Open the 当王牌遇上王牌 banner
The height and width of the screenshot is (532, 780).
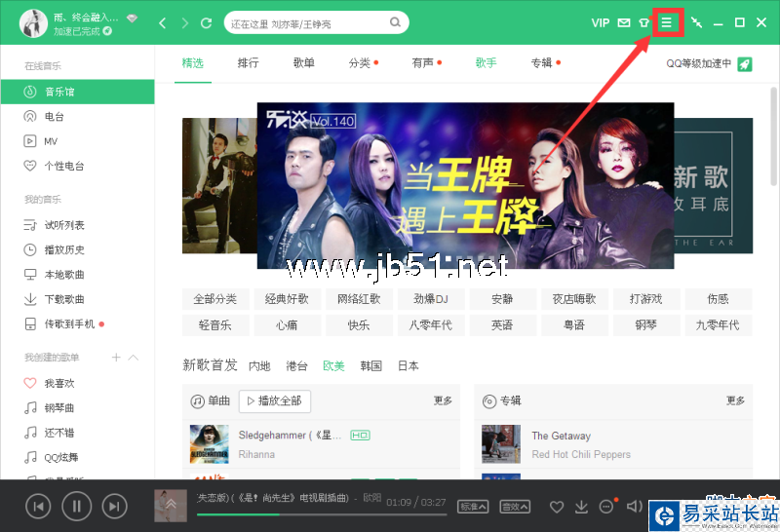[x=465, y=185]
